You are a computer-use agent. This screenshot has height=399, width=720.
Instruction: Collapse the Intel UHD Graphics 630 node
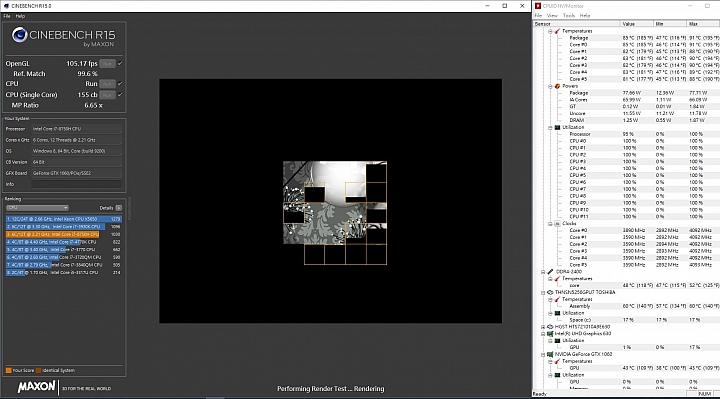point(543,334)
